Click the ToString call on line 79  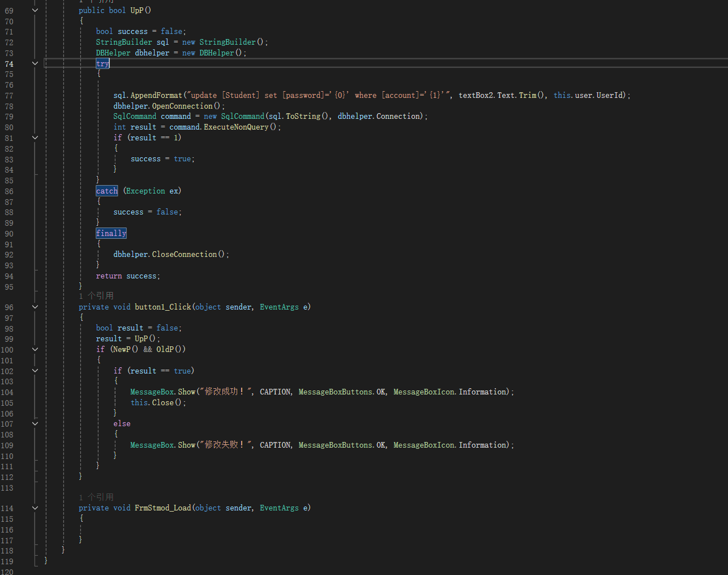point(303,116)
